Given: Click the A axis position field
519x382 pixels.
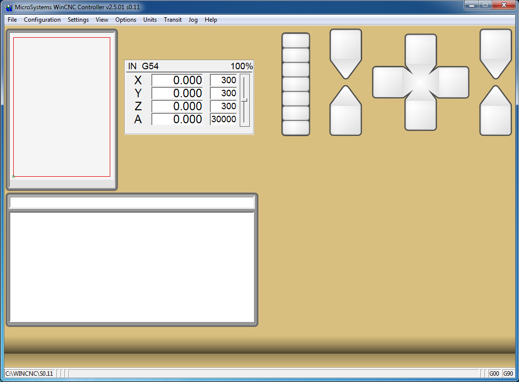Looking at the screenshot, I should pyautogui.click(x=177, y=119).
